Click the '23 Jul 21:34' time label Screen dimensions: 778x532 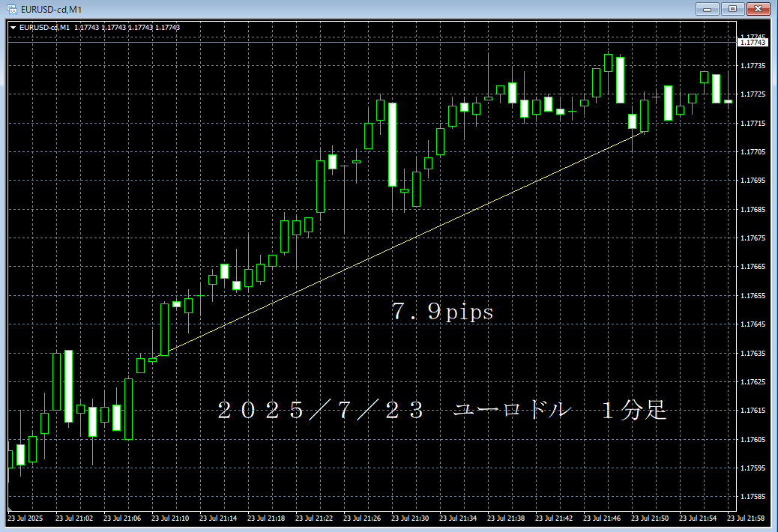click(458, 518)
